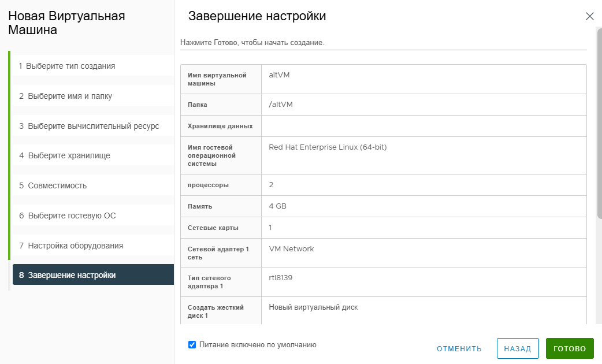Select step 8 Завершение настройки
The image size is (602, 364).
pos(93,274)
